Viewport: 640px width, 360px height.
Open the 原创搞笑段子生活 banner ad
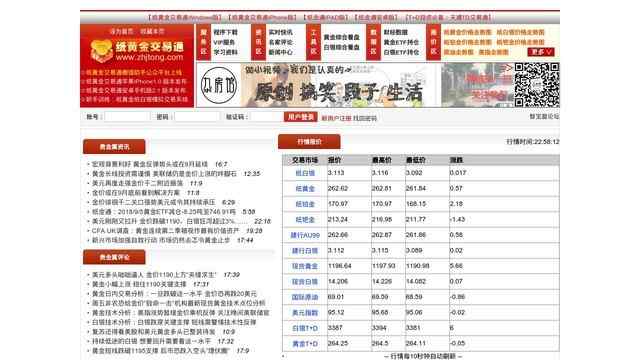318,85
